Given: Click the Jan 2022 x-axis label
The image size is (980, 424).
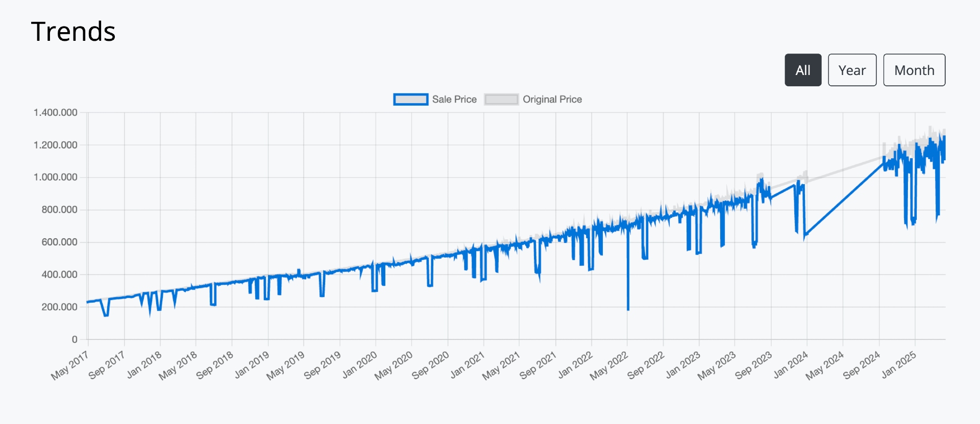Looking at the screenshot, I should [x=575, y=364].
